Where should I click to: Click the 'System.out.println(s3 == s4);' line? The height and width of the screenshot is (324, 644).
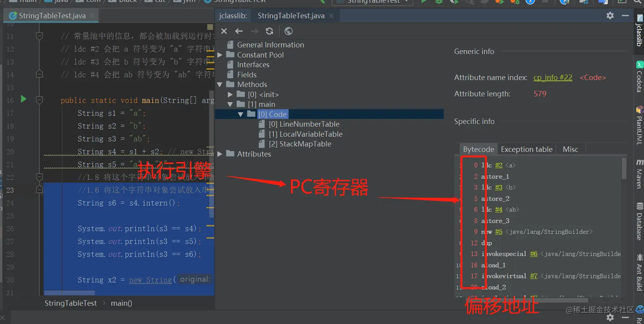139,229
